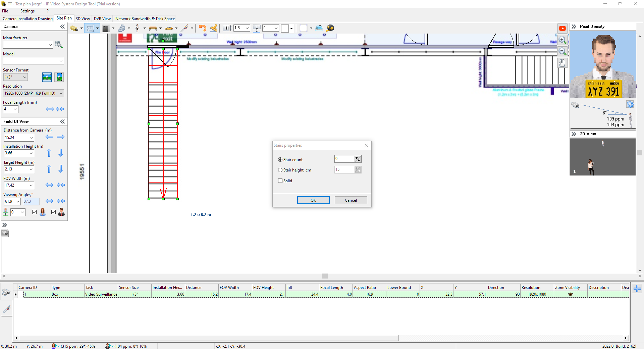This screenshot has width=644, height=349.
Task: Select the Stair height radio button
Action: click(280, 170)
